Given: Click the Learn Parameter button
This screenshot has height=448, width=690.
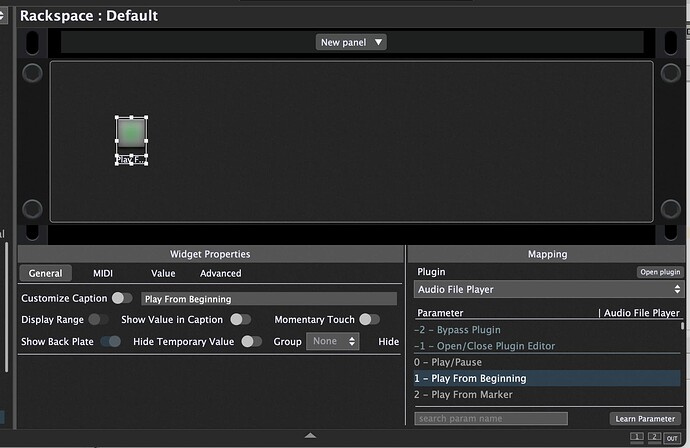Looking at the screenshot, I should click(645, 419).
